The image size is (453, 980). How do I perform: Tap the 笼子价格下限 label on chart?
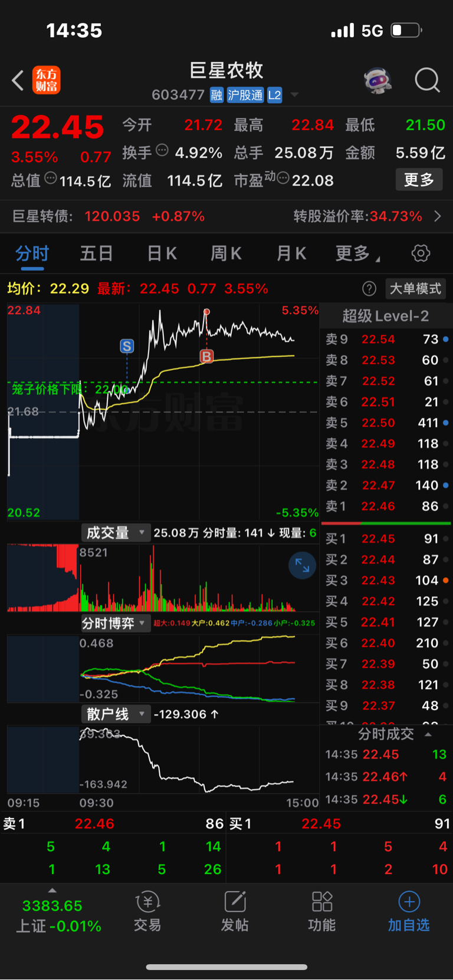(x=70, y=390)
